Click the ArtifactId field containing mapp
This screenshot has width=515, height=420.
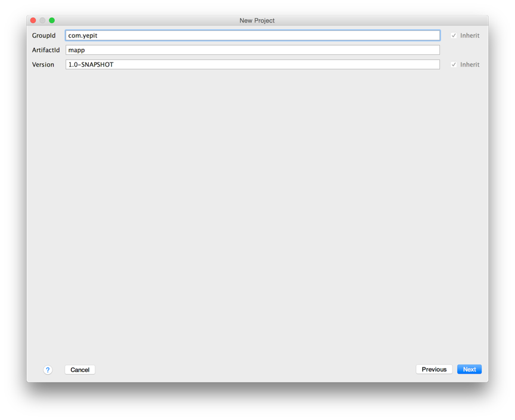pyautogui.click(x=252, y=50)
